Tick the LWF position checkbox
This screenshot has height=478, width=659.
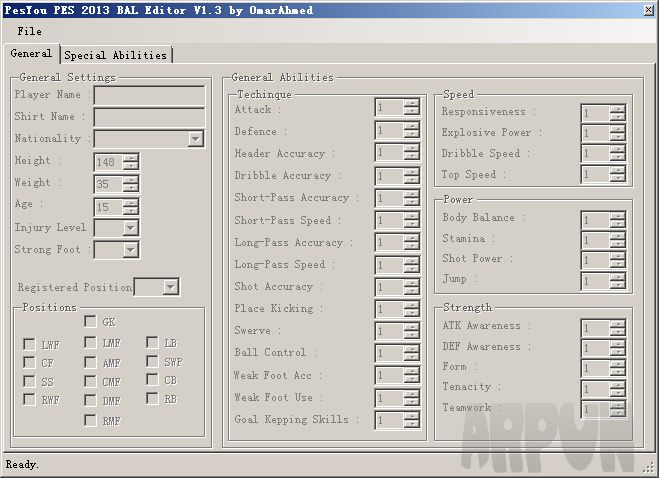pos(29,344)
